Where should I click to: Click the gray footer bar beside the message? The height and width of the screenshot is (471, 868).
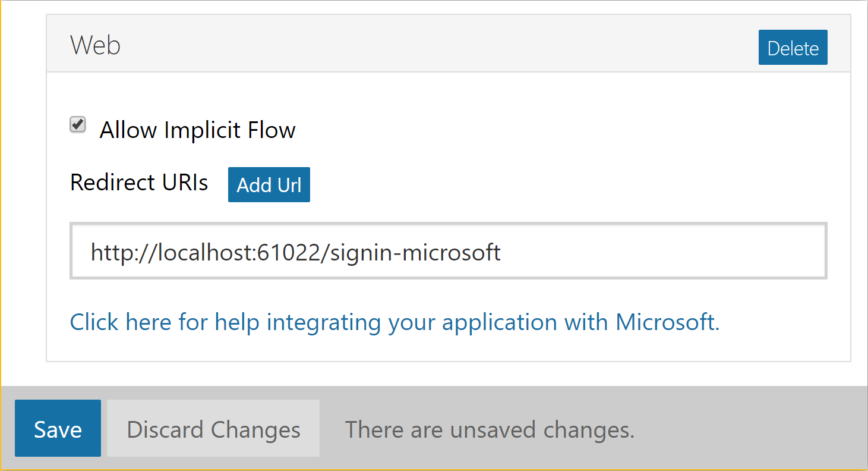[x=749, y=428]
